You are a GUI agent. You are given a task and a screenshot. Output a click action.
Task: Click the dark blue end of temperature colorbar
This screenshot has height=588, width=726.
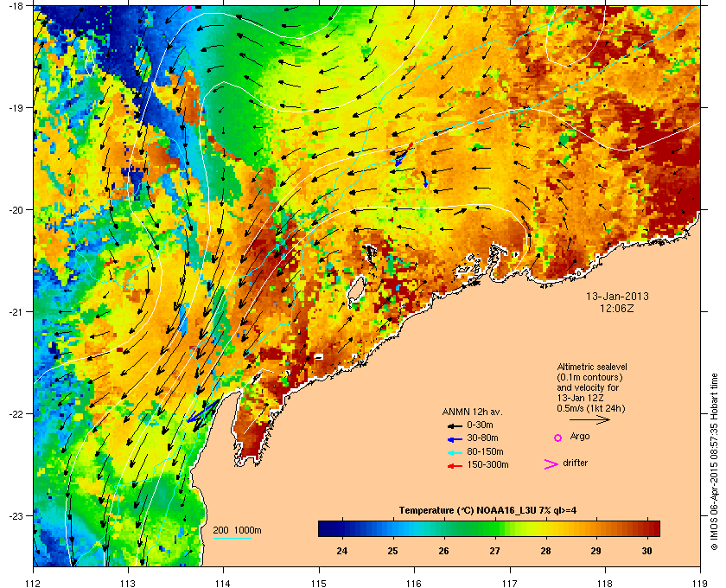pos(325,528)
